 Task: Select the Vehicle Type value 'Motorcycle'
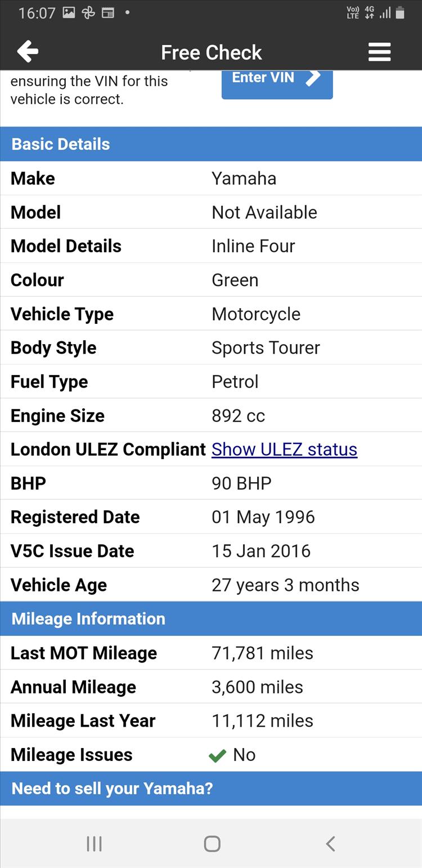tap(256, 314)
